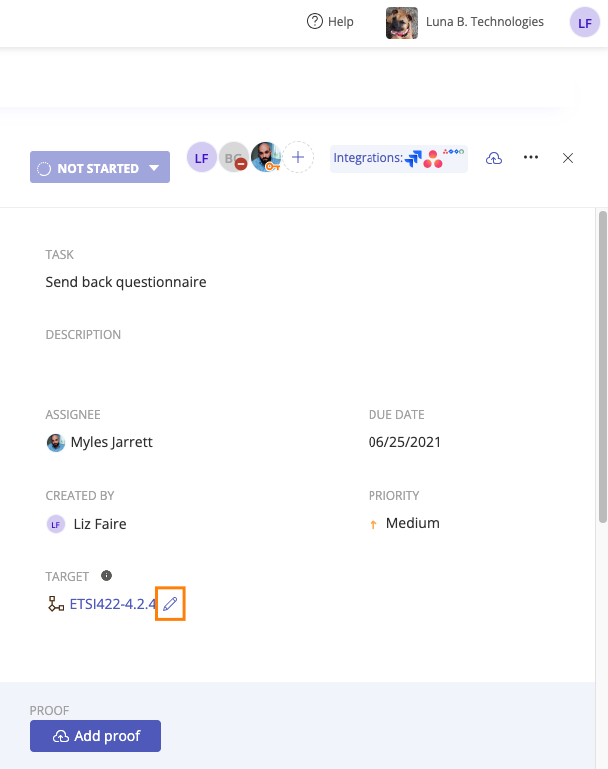Click the Asana integration icon
Viewport: 608px width, 769px height.
coord(432,159)
